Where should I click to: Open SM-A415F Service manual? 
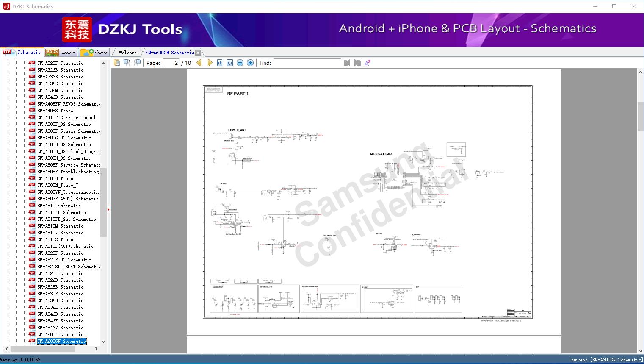click(x=66, y=117)
